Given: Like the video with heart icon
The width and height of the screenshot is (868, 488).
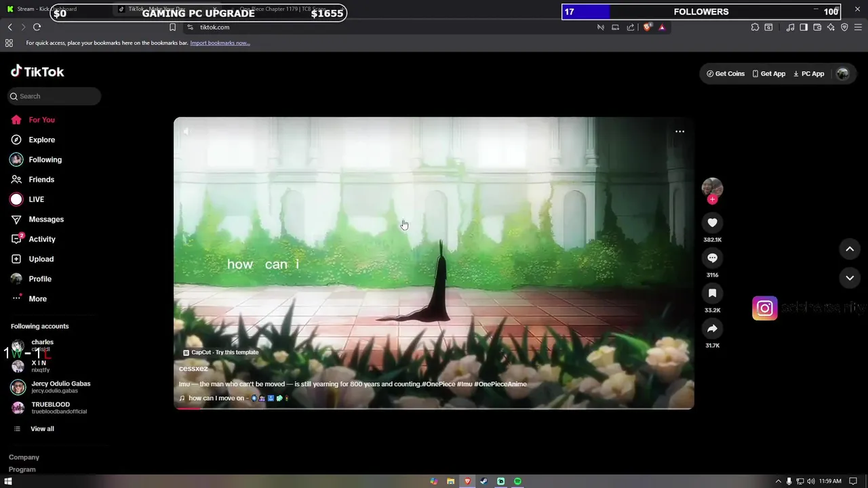Looking at the screenshot, I should [712, 223].
